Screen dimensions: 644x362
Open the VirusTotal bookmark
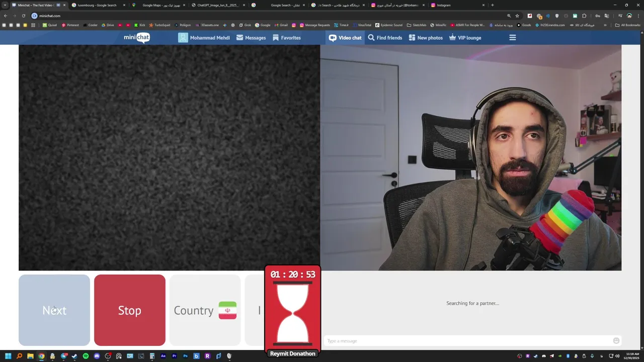(362, 25)
